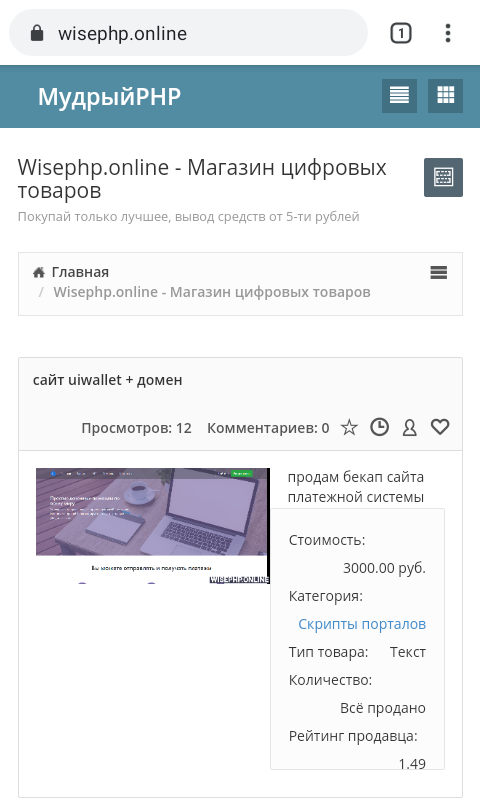Open browser tab switcher showing 1
Screen dimensions: 480x800
[401, 34]
